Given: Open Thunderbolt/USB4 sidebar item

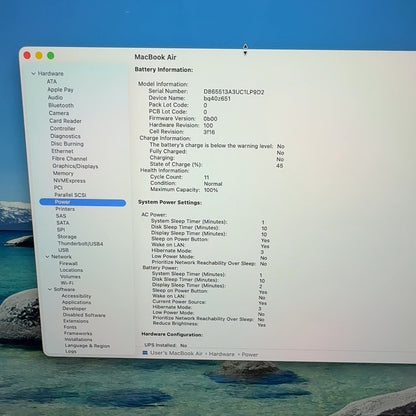Looking at the screenshot, I should click(80, 244).
